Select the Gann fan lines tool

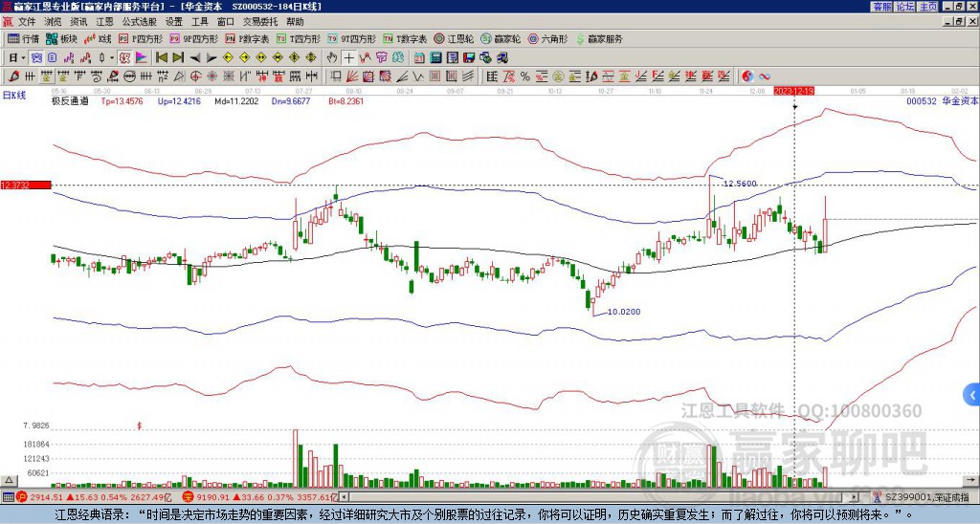tap(352, 76)
